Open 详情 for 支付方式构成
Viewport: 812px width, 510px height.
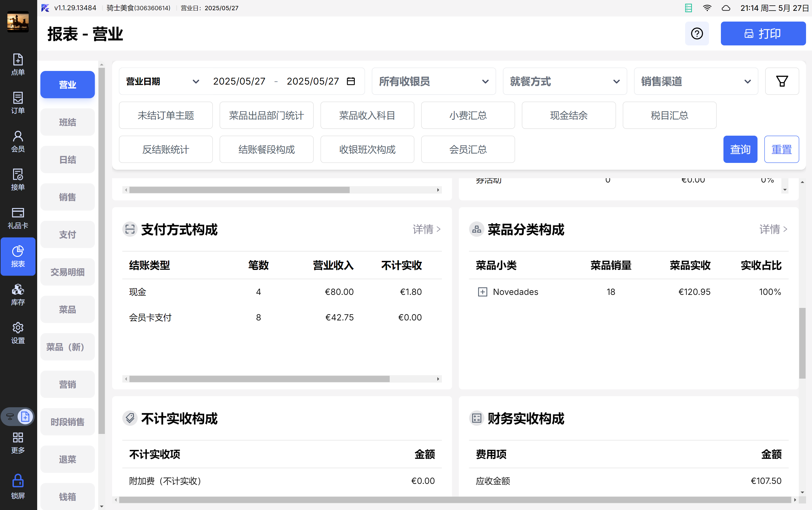427,229
